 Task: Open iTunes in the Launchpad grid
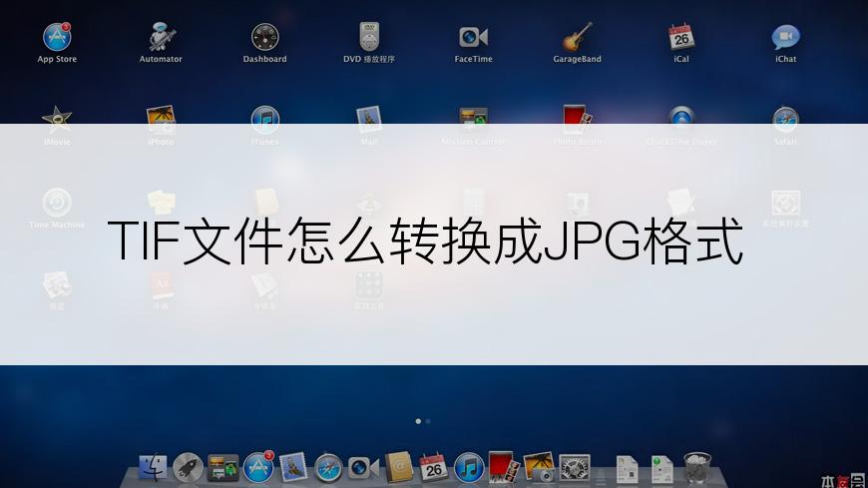(265, 119)
